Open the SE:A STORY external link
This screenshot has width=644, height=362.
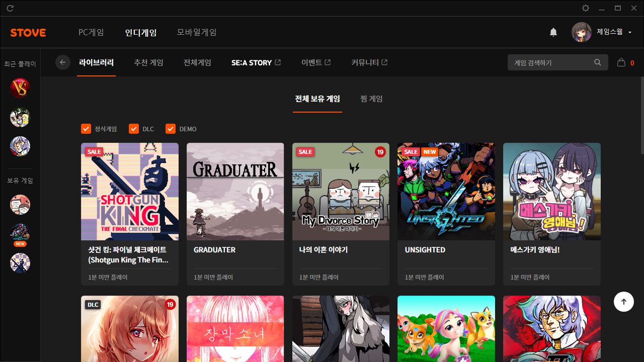pos(256,62)
